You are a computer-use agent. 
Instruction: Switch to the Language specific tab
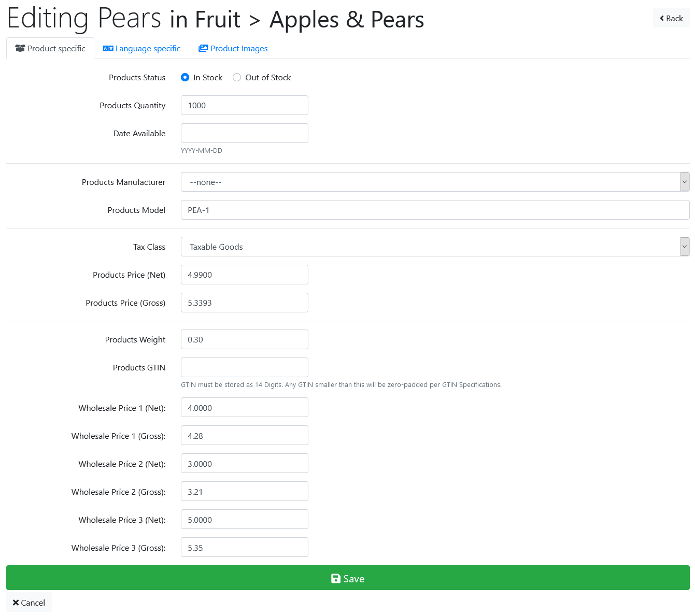141,48
